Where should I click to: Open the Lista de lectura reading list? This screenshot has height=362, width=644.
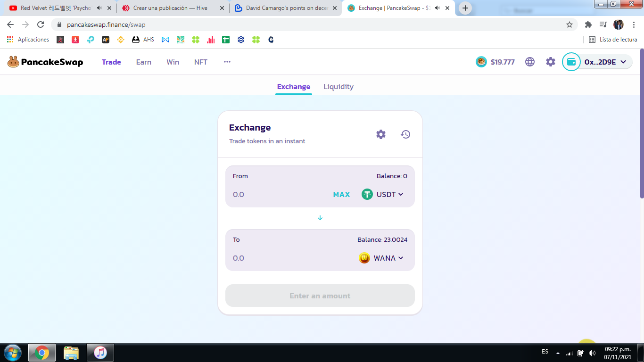(613, 40)
